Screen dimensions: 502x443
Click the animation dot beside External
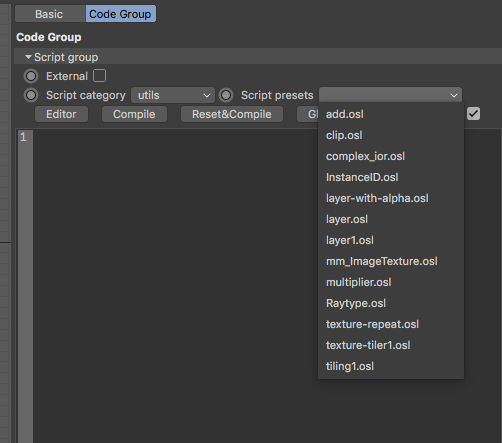click(31, 76)
